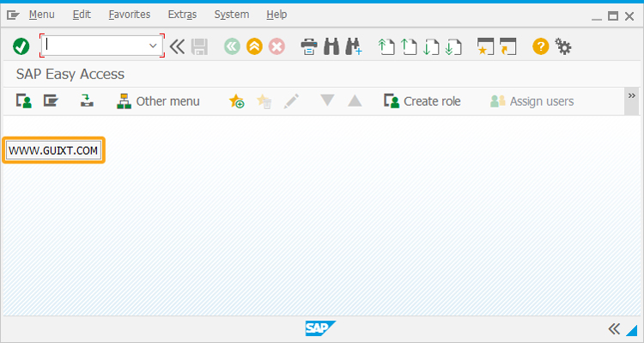The width and height of the screenshot is (644, 343).
Task: Click the SAP logo in status bar
Action: (320, 328)
